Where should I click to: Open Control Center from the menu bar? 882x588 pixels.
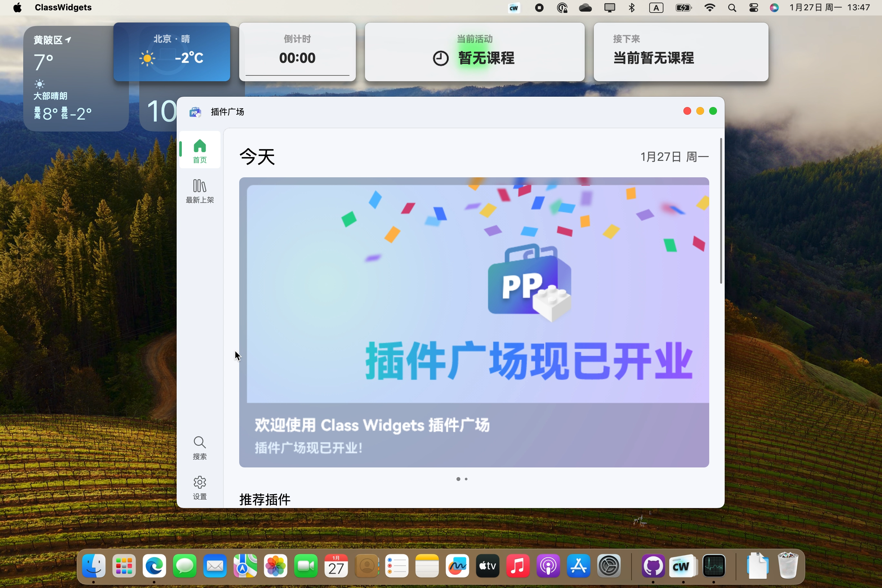point(753,7)
